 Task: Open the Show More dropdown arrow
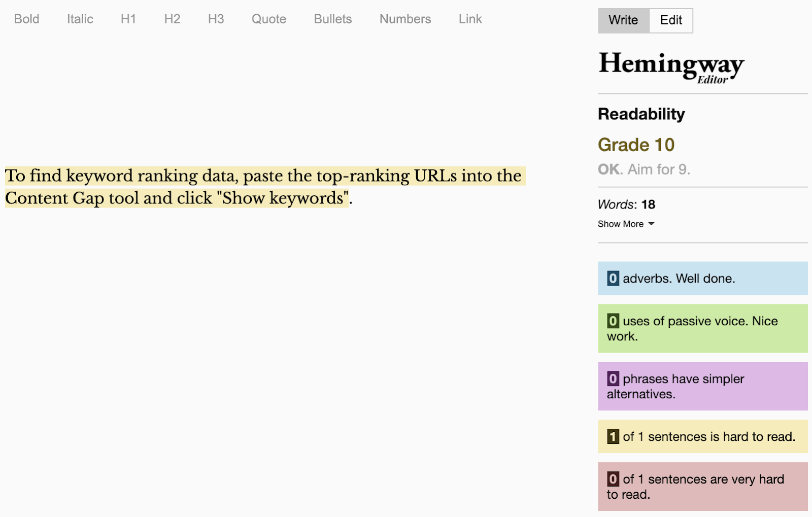click(652, 224)
